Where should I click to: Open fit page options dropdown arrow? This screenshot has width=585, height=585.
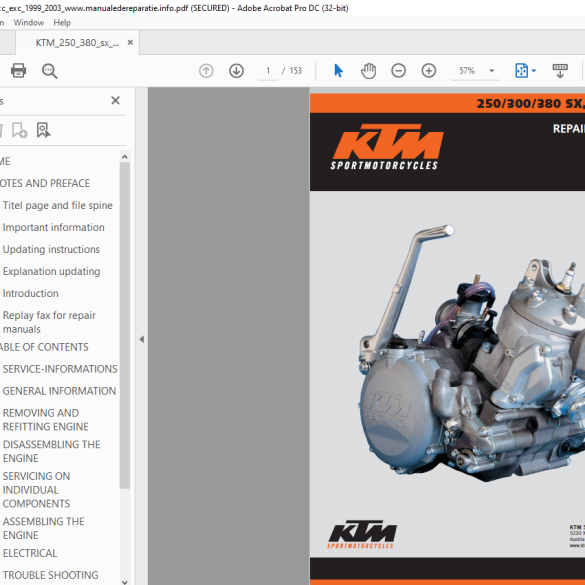[534, 71]
